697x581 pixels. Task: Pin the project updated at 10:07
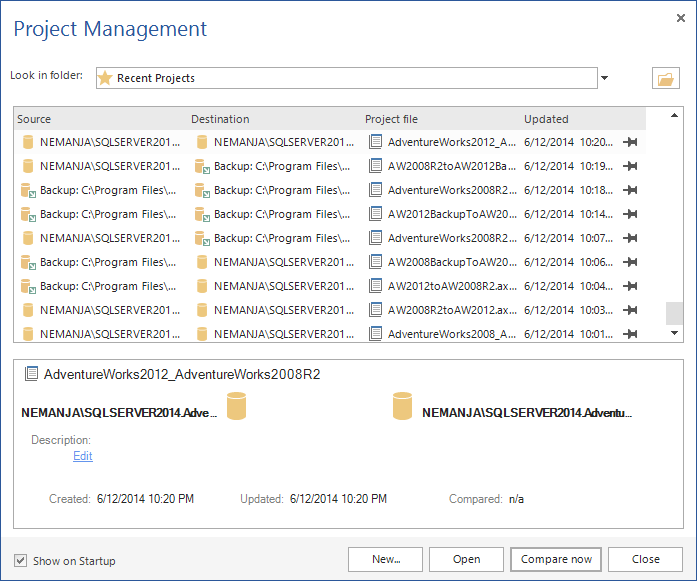(630, 238)
